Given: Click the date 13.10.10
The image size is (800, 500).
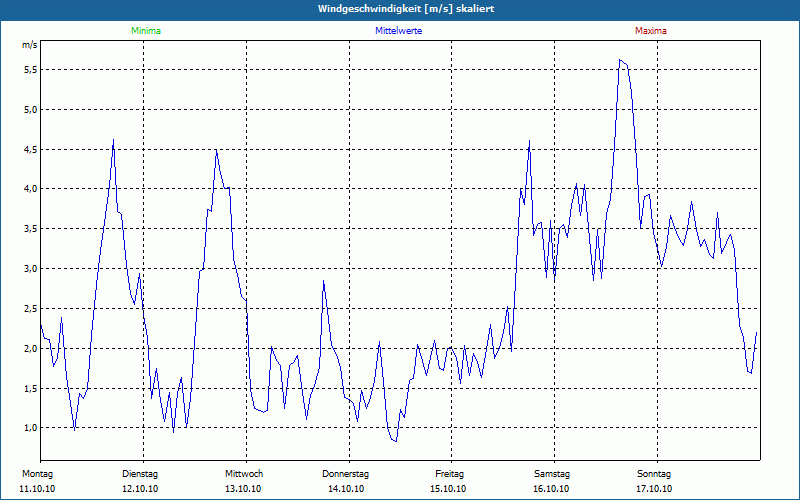Looking at the screenshot, I should point(243,489).
